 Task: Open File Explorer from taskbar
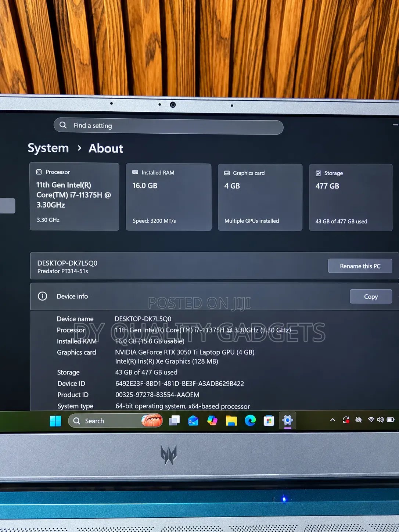[x=231, y=420]
